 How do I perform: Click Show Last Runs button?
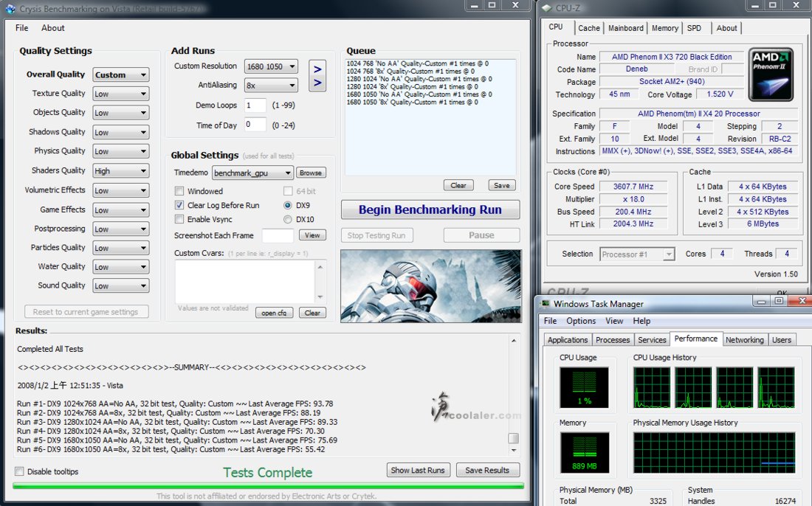418,471
